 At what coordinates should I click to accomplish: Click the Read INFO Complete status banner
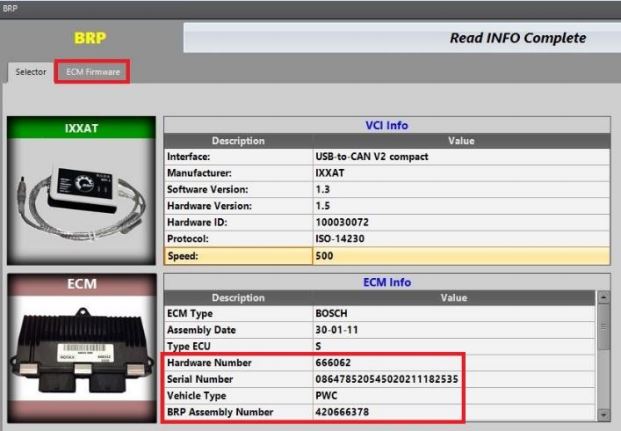400,38
